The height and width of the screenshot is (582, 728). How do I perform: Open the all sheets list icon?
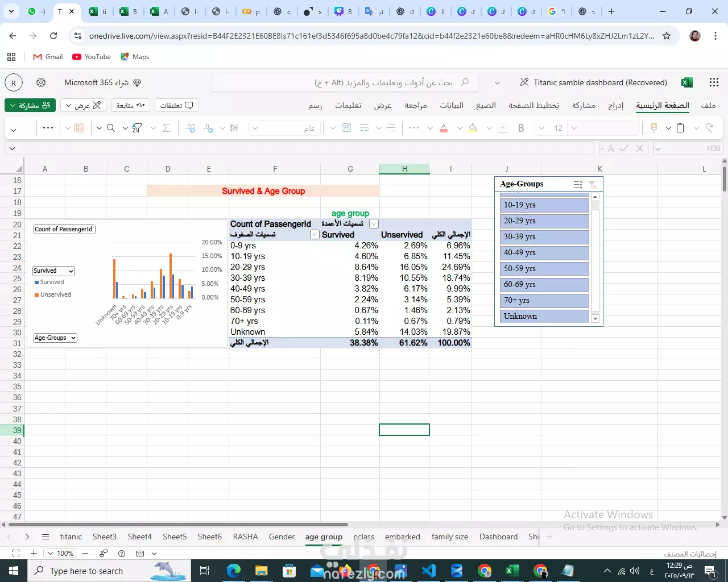coord(45,537)
